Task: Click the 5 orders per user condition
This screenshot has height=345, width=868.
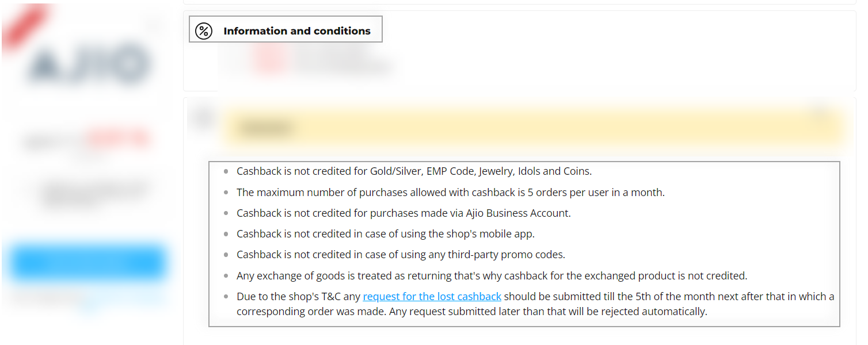Action: click(x=450, y=193)
